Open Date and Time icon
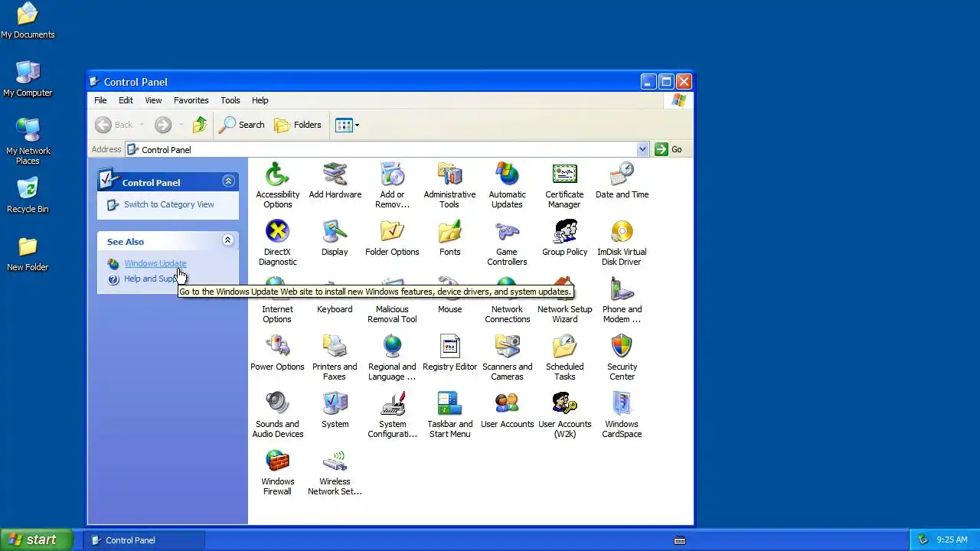This screenshot has width=980, height=551. pyautogui.click(x=622, y=174)
